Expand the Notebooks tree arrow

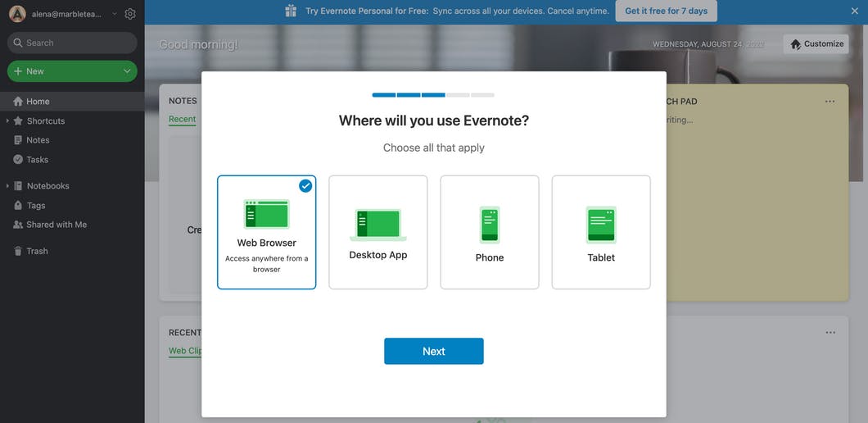[7, 186]
